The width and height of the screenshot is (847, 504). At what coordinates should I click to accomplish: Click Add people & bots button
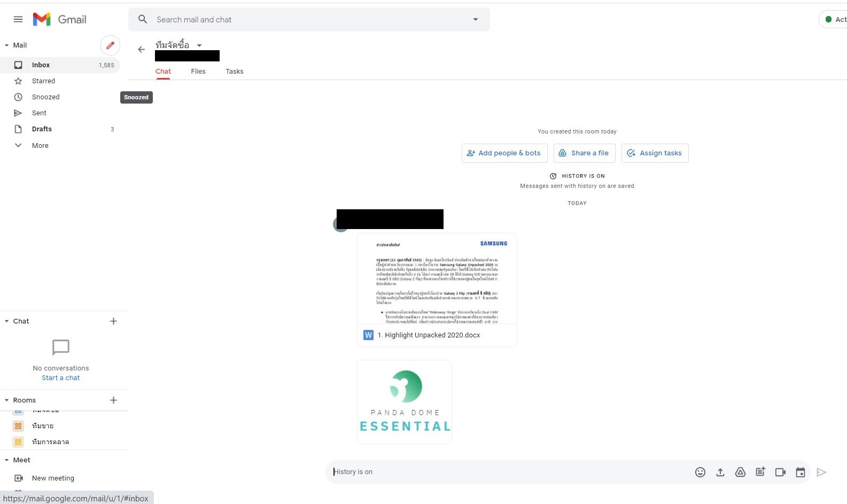tap(504, 153)
